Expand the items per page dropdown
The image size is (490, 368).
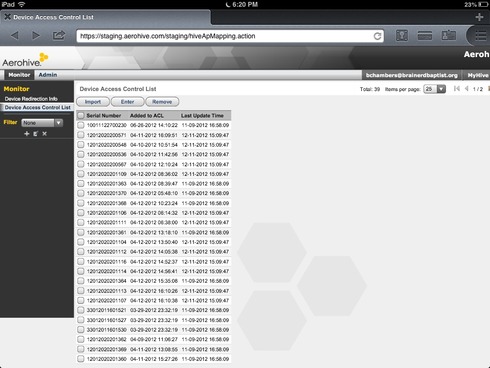[434, 89]
